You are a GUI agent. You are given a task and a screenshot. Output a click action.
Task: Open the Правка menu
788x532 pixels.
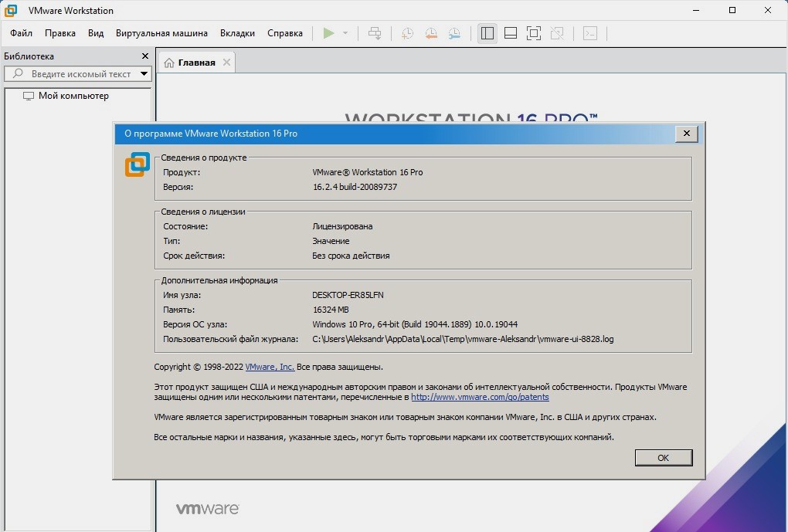tap(59, 33)
